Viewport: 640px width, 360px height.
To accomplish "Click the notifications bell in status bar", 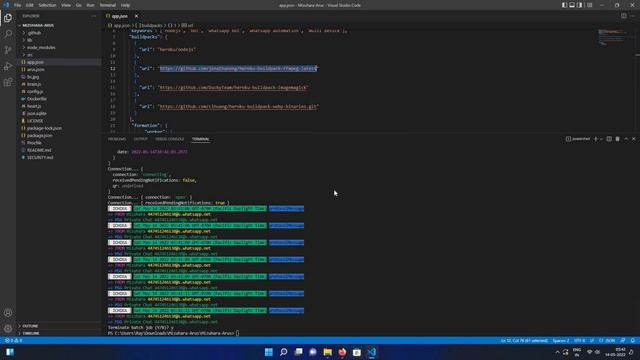I will (x=633, y=340).
